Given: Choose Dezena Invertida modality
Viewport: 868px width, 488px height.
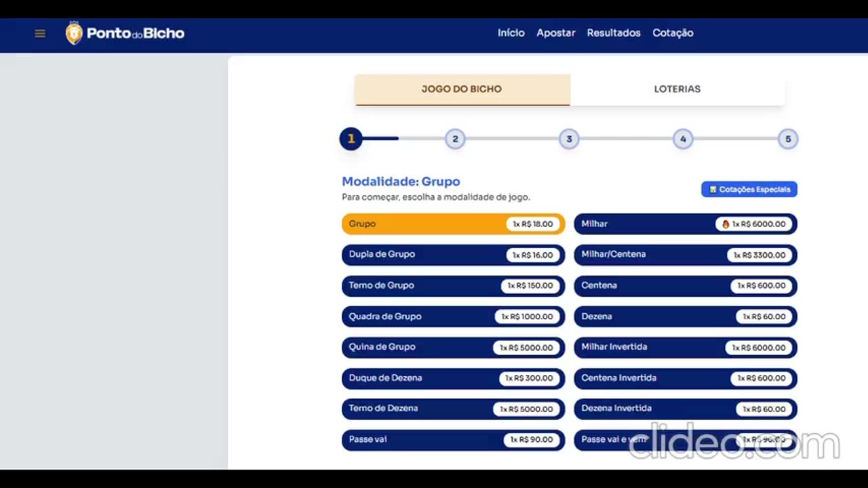Looking at the screenshot, I should tap(686, 409).
